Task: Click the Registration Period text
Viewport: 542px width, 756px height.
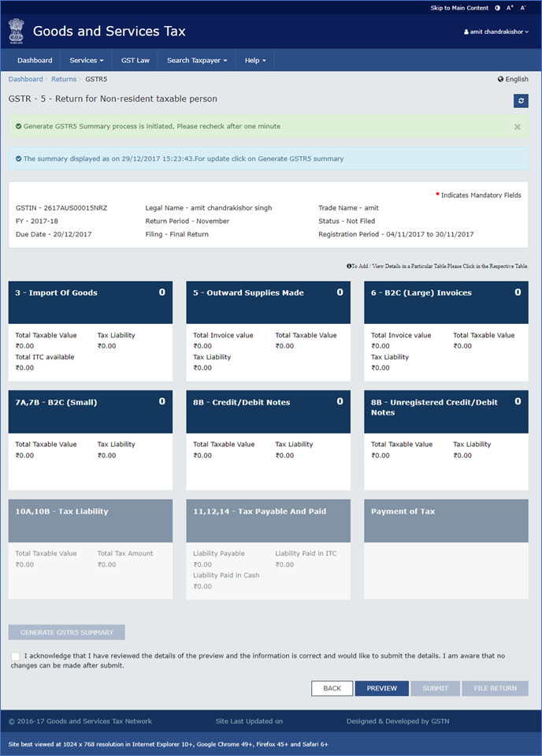Action: (395, 234)
